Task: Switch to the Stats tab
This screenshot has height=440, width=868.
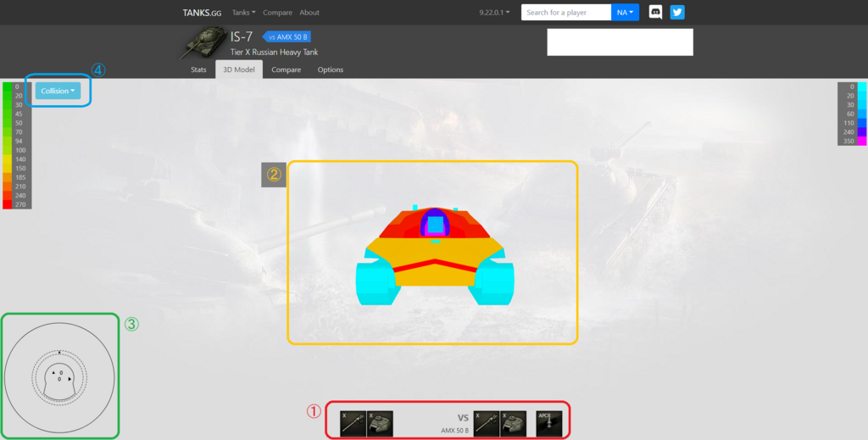Action: click(198, 70)
